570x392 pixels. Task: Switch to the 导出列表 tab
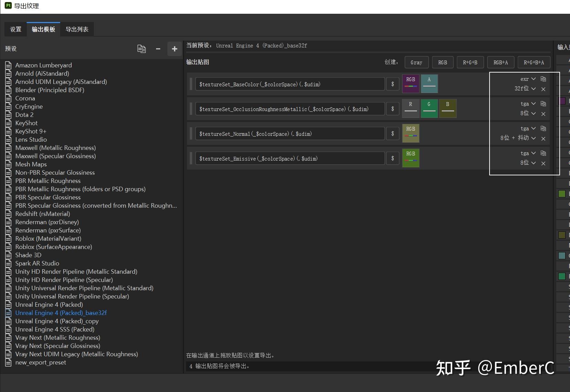point(77,29)
